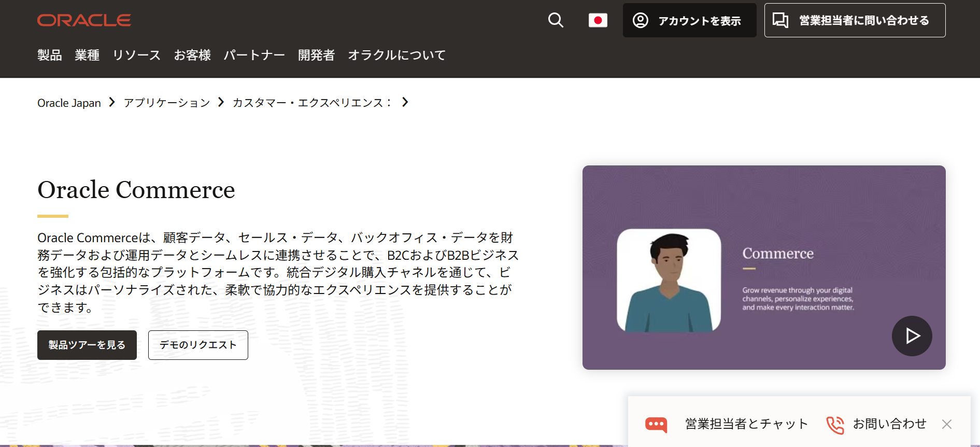Click アカウントを表示 account button
The height and width of the screenshot is (447, 980).
[689, 20]
